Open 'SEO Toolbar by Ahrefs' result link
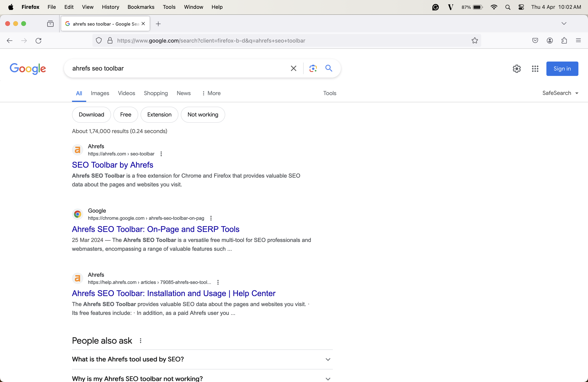Image resolution: width=588 pixels, height=382 pixels. [x=112, y=165]
